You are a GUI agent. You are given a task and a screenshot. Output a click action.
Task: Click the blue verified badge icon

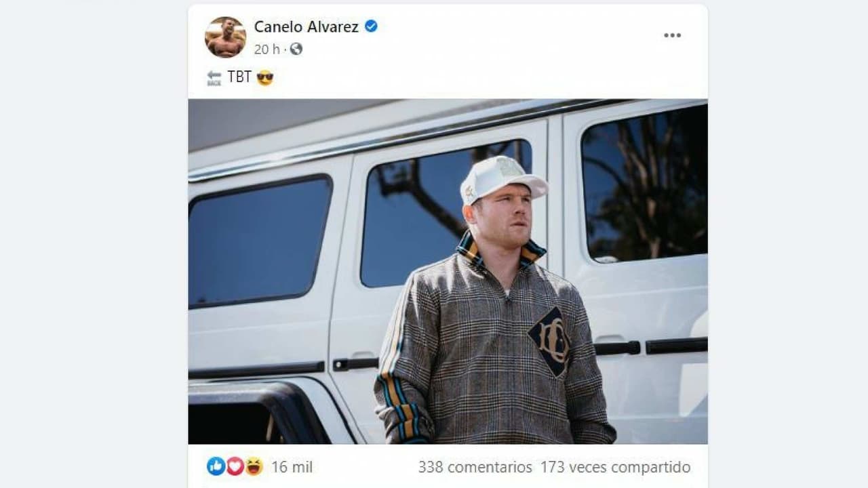pos(371,26)
